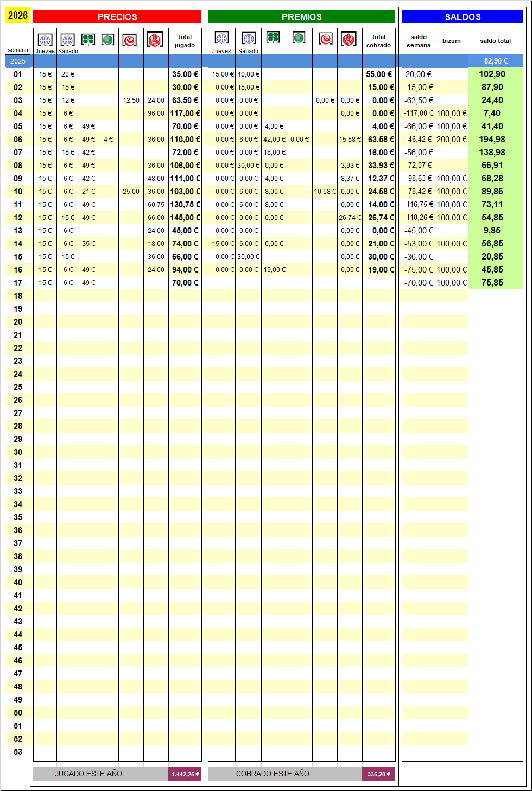
Task: Click the red PRECIOS header
Action: click(x=117, y=17)
